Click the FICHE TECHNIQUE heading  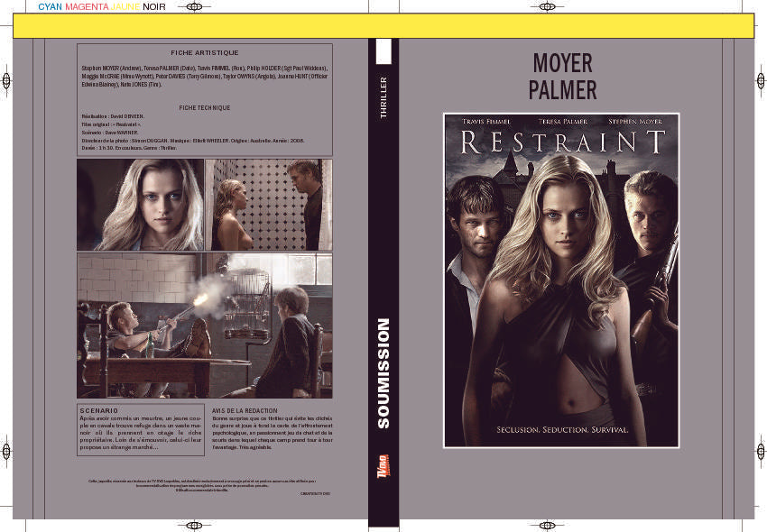[205, 107]
